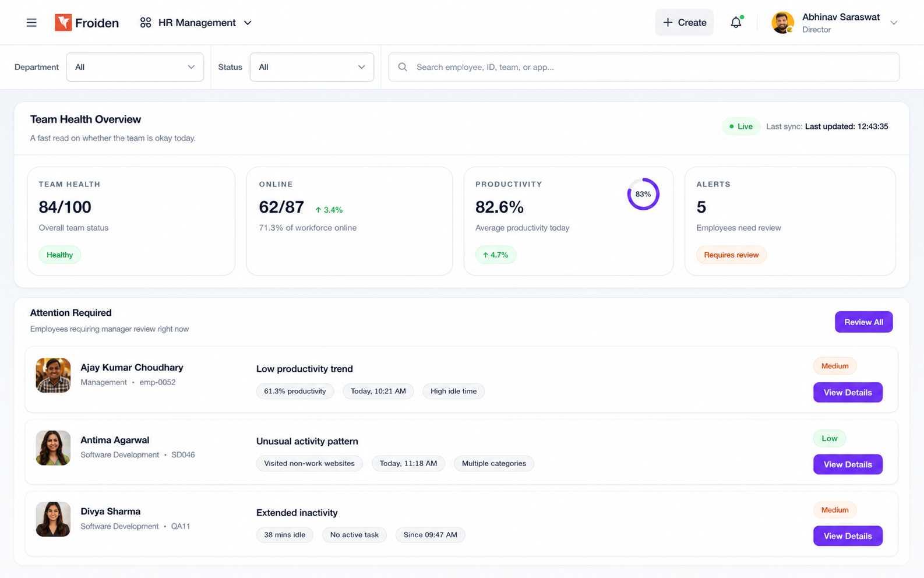Viewport: 924px width, 578px height.
Task: Click the 83% productivity ring chart
Action: point(643,194)
